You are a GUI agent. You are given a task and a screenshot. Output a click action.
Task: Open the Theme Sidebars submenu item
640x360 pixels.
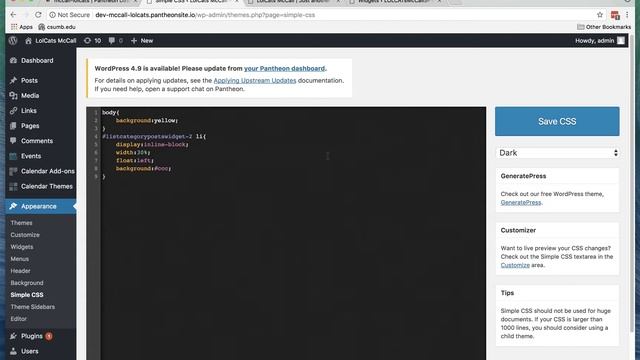click(33, 307)
